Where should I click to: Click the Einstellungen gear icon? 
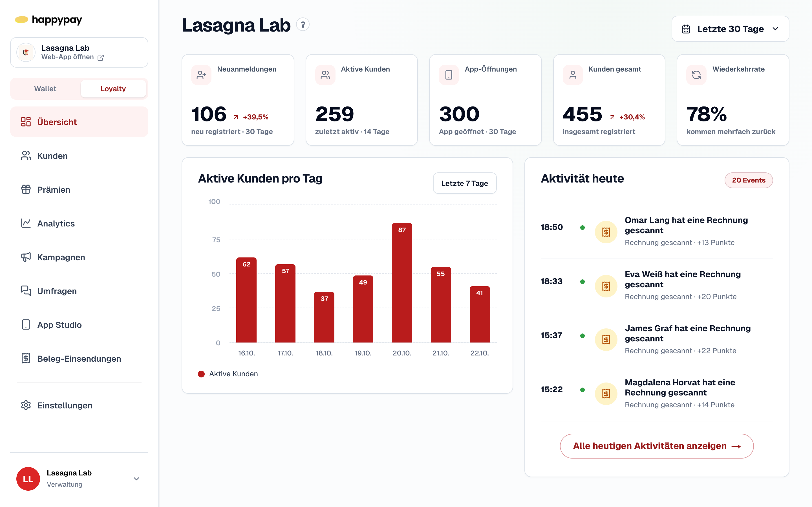[x=26, y=405]
